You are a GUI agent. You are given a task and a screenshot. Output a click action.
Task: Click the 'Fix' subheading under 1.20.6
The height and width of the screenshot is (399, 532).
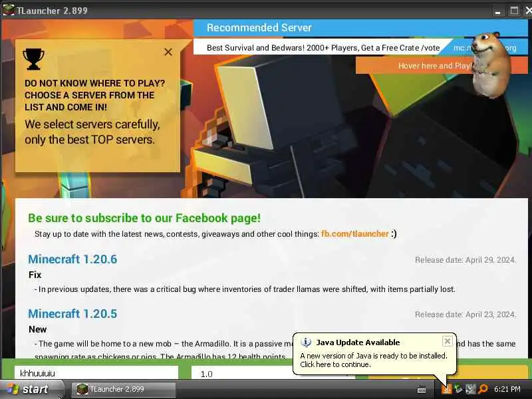click(x=35, y=275)
